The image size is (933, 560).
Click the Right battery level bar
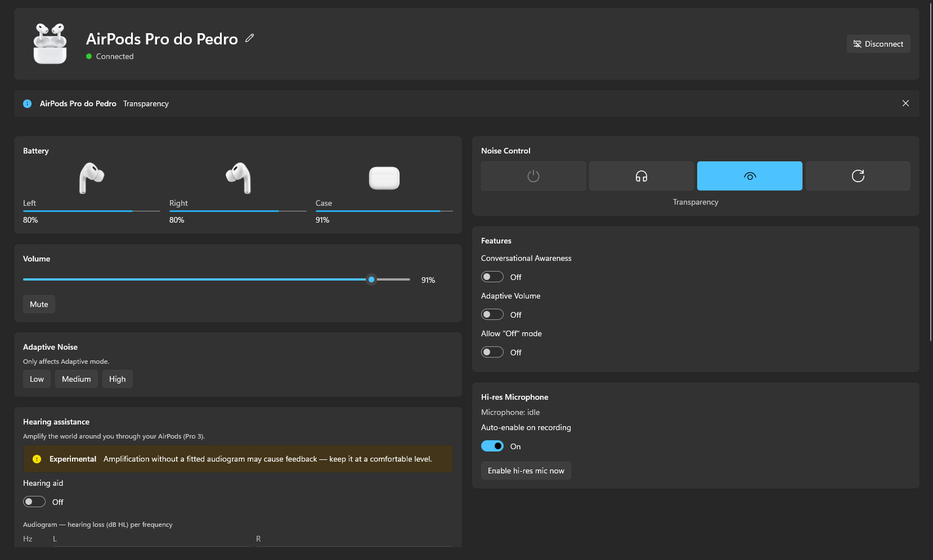238,211
